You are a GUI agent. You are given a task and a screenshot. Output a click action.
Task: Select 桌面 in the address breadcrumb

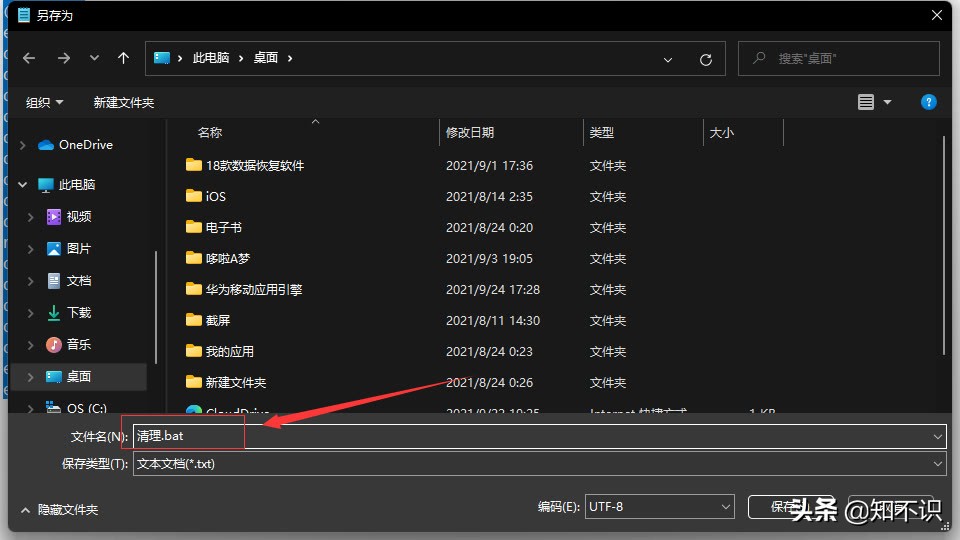click(266, 58)
